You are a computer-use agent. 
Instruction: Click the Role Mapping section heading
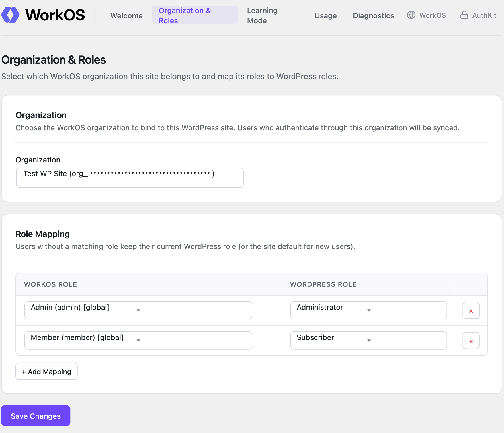(x=43, y=234)
